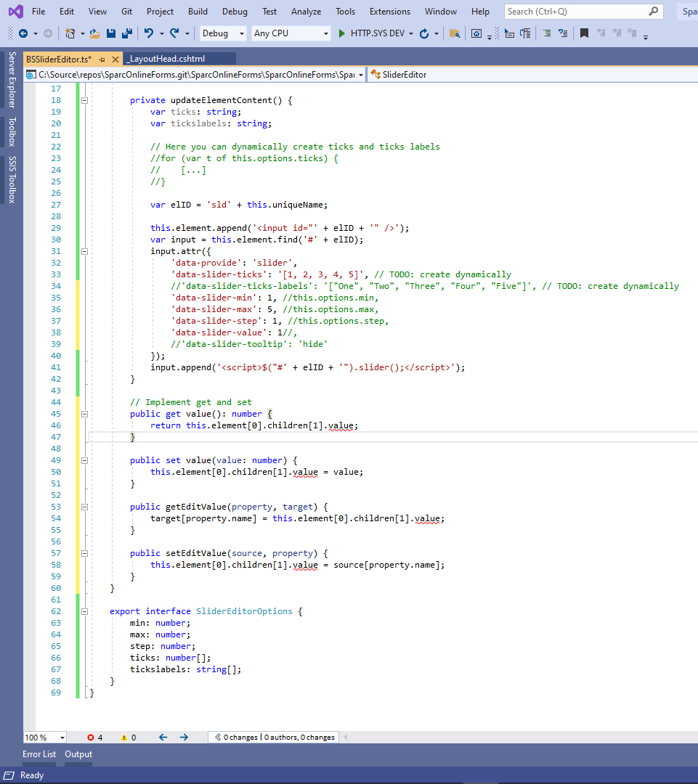Expand the SSIS Toolbox side tab

click(x=12, y=179)
